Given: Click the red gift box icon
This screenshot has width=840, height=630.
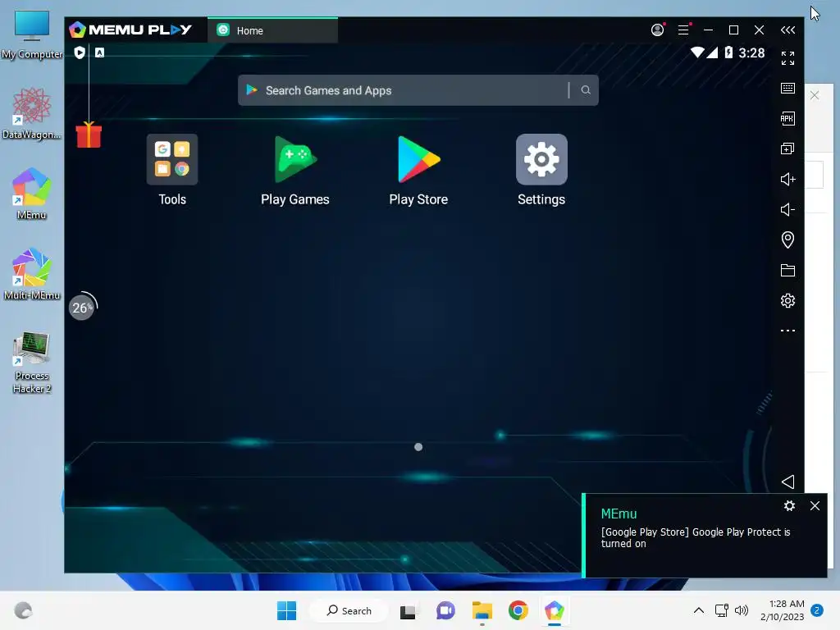Looking at the screenshot, I should click(x=89, y=135).
